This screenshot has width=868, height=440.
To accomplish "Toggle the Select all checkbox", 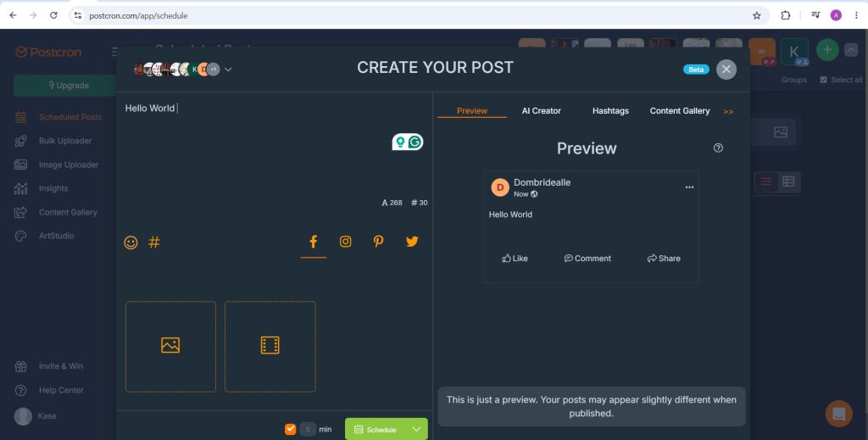I will click(823, 80).
